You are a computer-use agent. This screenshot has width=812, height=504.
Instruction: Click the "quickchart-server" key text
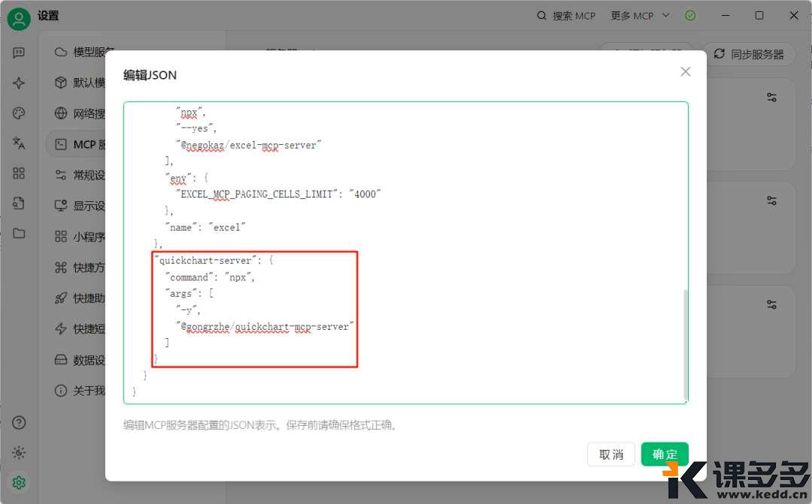tap(205, 261)
